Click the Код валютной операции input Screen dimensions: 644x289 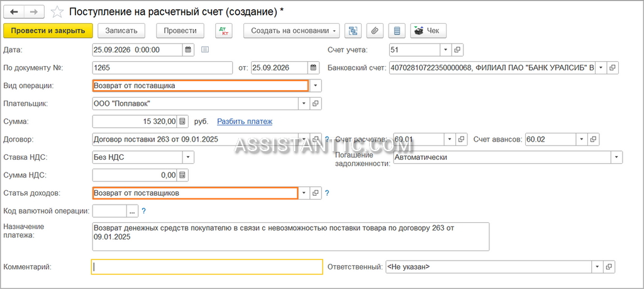click(x=109, y=212)
